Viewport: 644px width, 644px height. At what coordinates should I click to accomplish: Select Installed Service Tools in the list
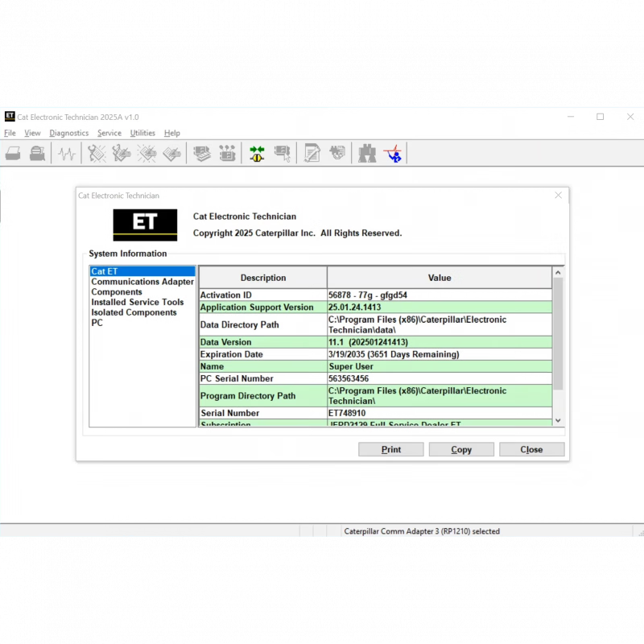(x=137, y=303)
